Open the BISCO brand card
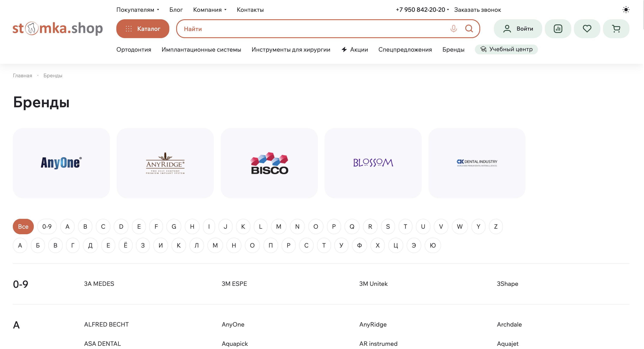Viewport: 644px width, 349px height. tap(269, 163)
